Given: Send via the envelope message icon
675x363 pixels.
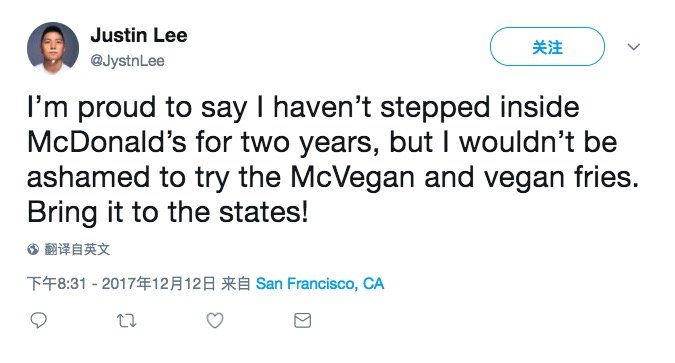Looking at the screenshot, I should [303, 320].
